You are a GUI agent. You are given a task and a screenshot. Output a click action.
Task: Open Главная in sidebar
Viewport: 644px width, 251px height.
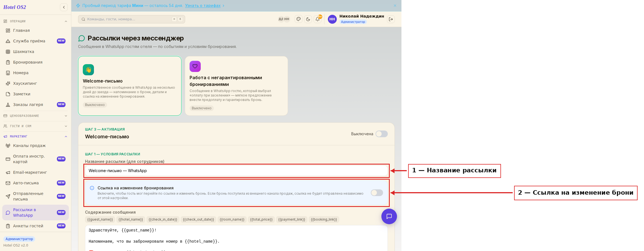(35, 30)
